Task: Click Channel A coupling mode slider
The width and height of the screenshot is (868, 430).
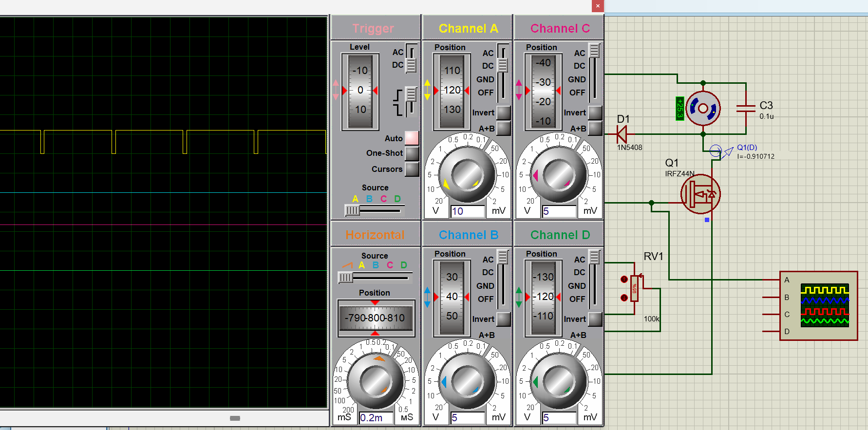Action: point(502,73)
